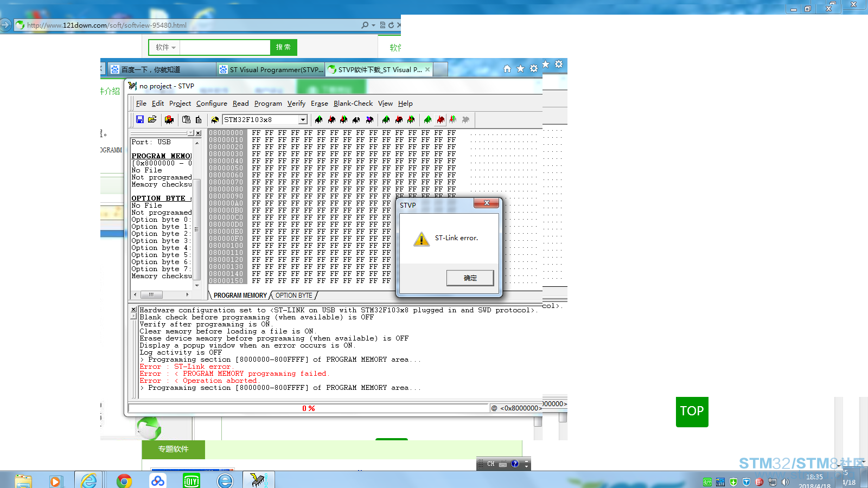Open the Read menu

(x=241, y=104)
